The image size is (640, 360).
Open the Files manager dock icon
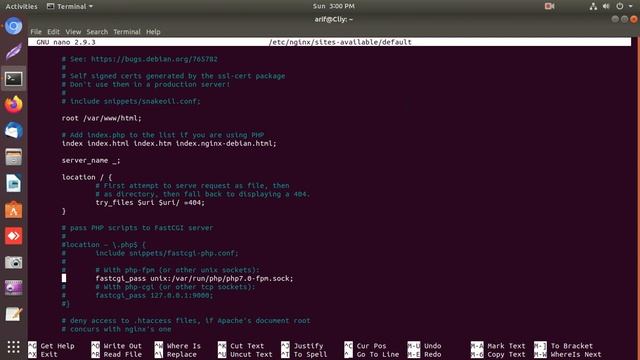coord(13,157)
